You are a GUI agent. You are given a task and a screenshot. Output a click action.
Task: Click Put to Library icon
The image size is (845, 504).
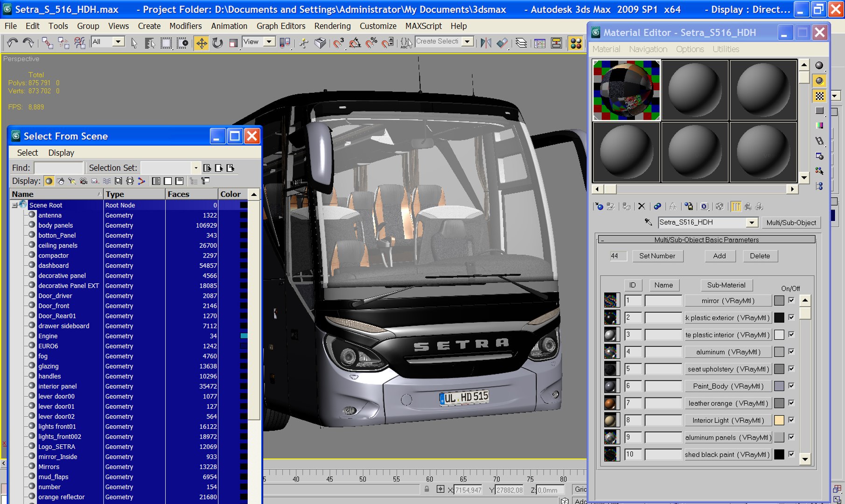(689, 206)
